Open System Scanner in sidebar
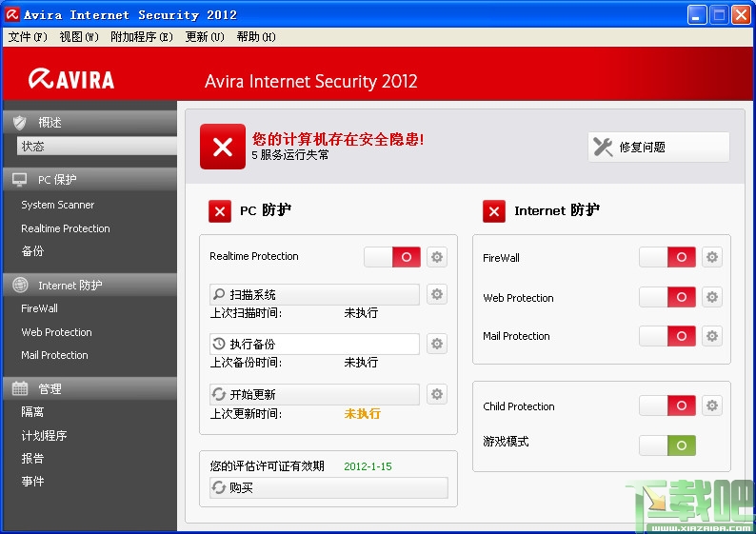The height and width of the screenshot is (534, 756). point(58,205)
